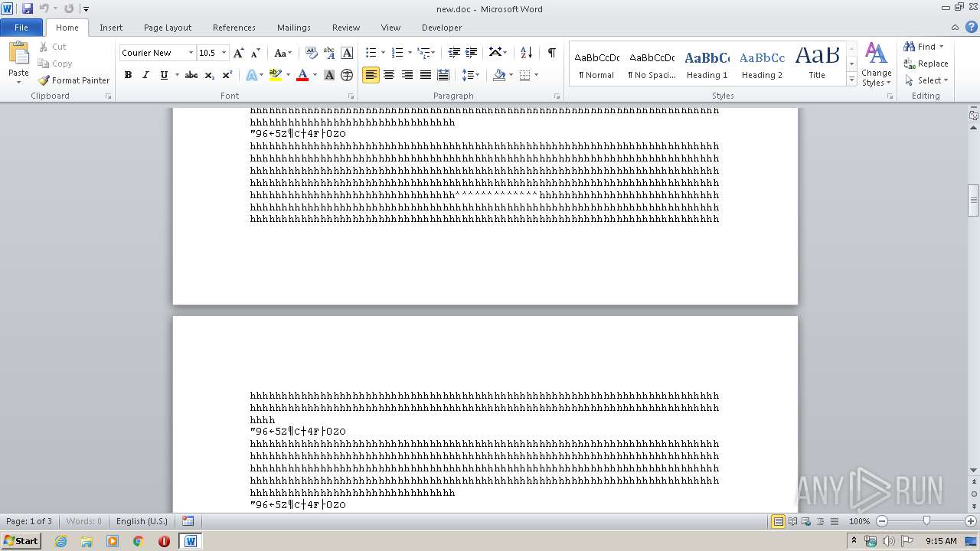Switch to the Developer tab
Viewport: 980px width, 551px height.
click(442, 28)
